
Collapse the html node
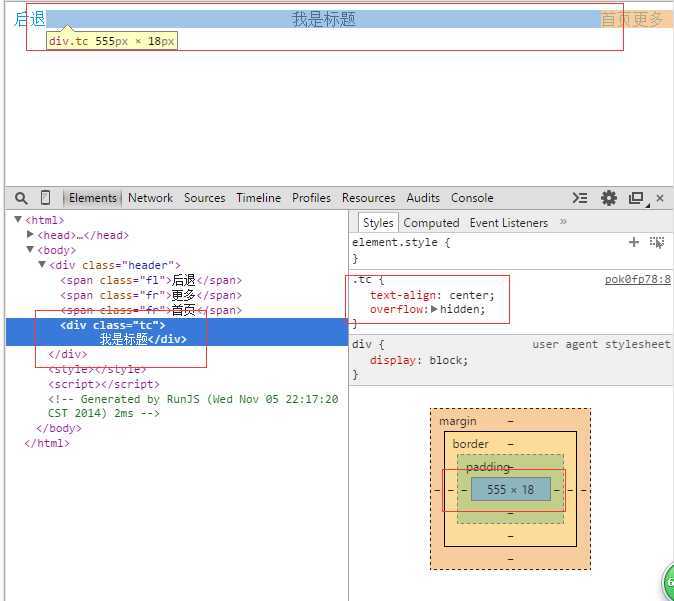point(18,220)
